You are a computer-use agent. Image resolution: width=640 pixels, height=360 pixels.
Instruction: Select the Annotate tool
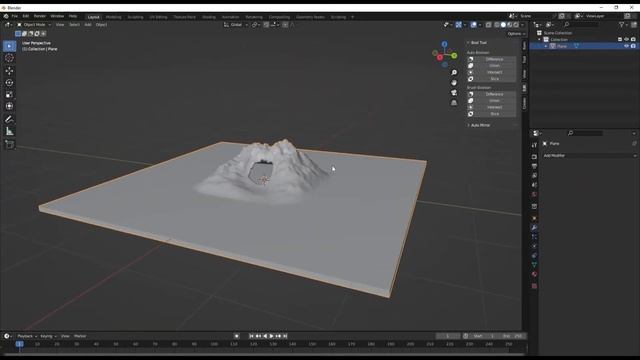9,119
